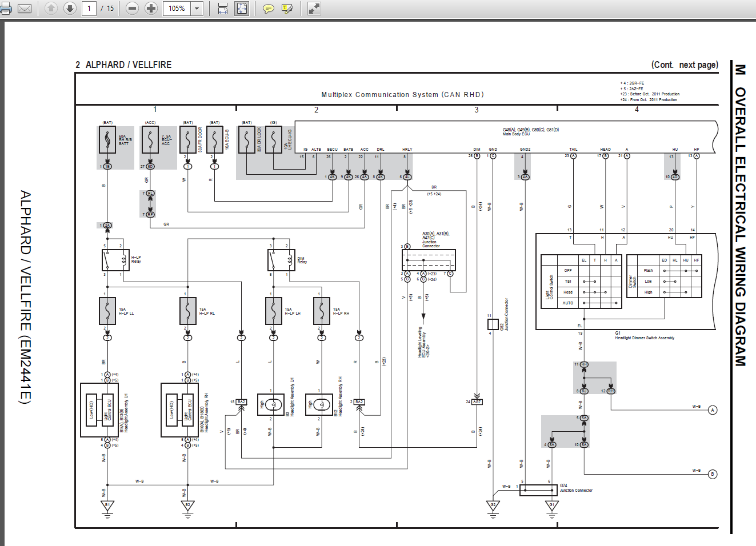Select the highlight text tool
This screenshot has height=546, width=756.
(287, 9)
